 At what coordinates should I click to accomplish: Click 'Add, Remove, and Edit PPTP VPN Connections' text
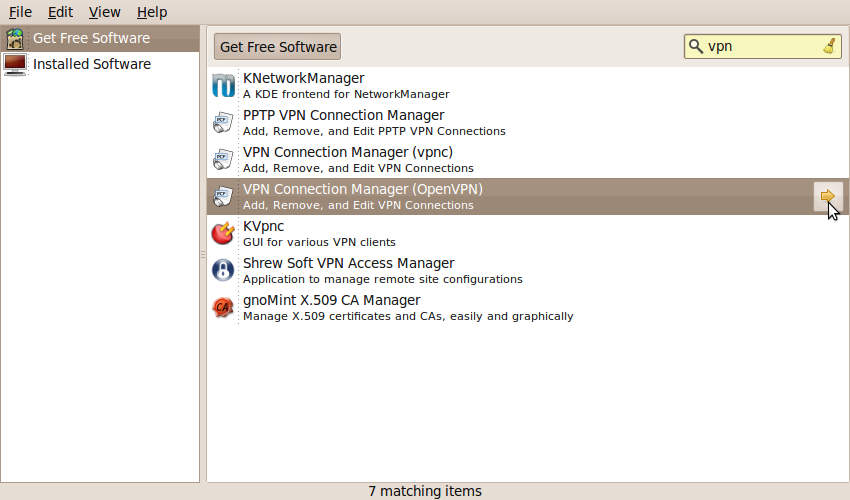[x=374, y=131]
